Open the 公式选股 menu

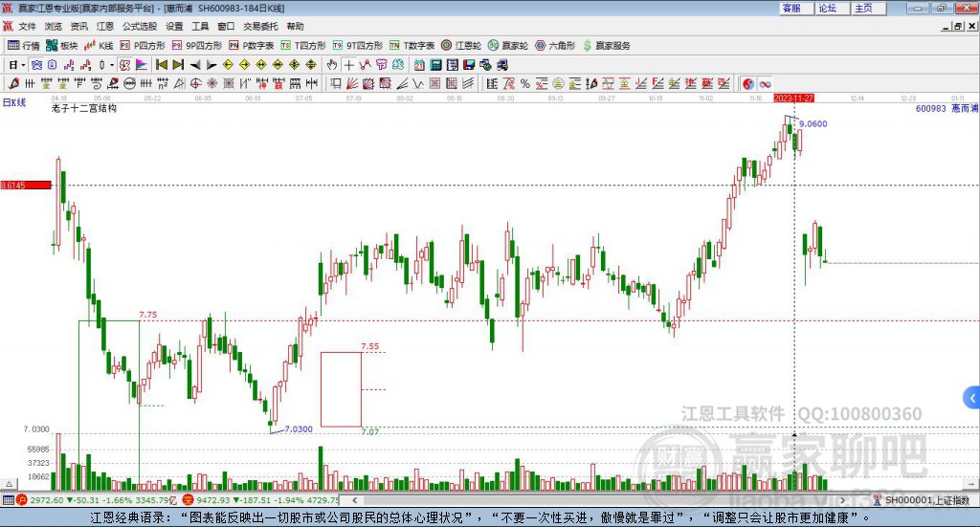(140, 26)
